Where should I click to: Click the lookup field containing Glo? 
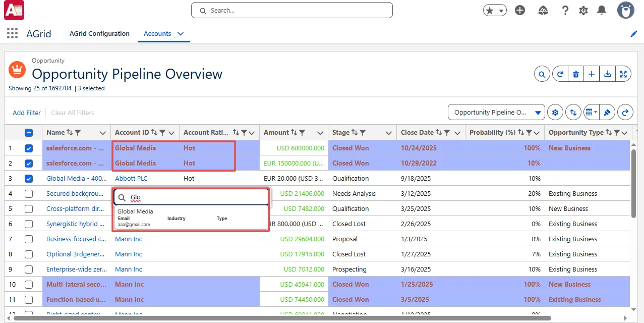point(191,197)
